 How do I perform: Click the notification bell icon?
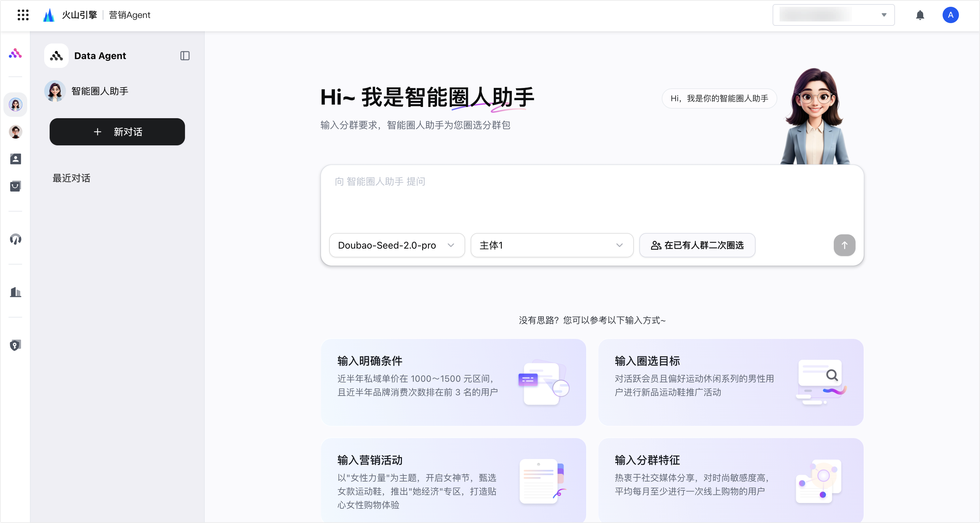click(919, 15)
